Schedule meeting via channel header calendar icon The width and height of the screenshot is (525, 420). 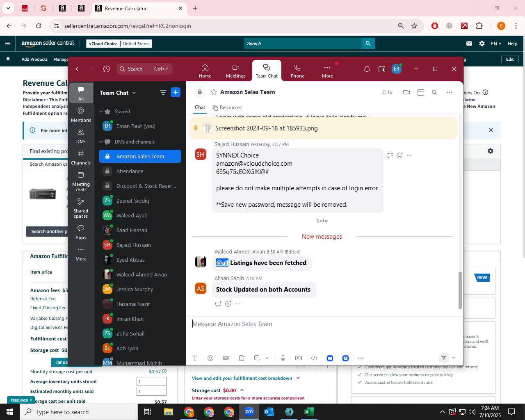pos(420,92)
